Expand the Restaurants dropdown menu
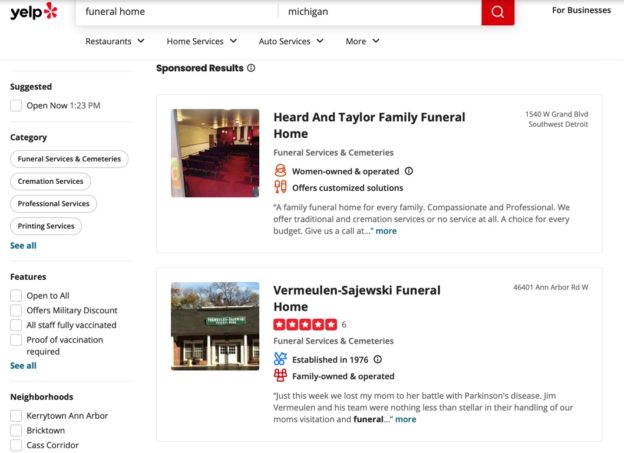The height and width of the screenshot is (453, 624). (x=115, y=41)
